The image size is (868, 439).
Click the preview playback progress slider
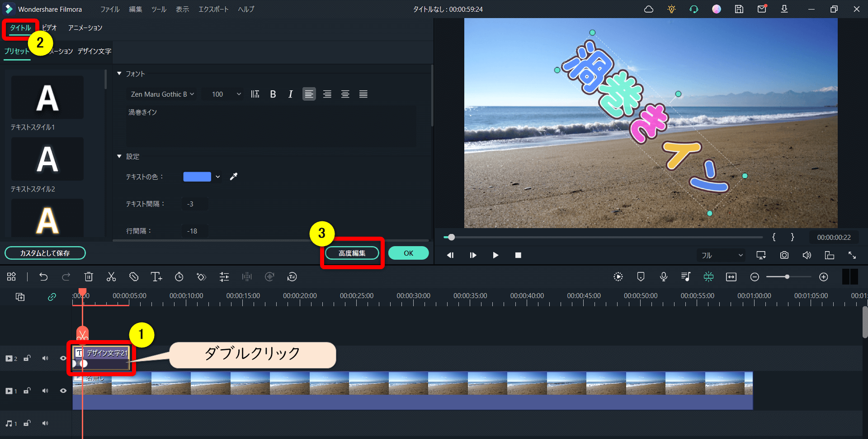[x=604, y=237]
